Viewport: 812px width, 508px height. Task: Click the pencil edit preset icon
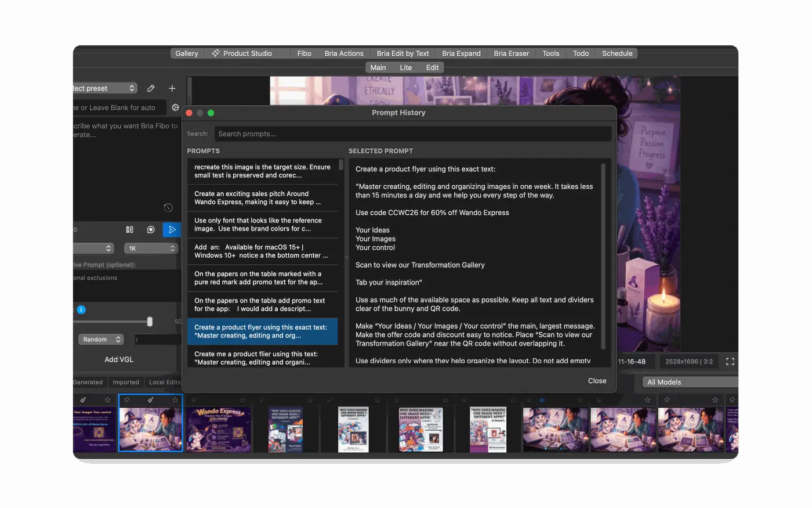pos(151,88)
